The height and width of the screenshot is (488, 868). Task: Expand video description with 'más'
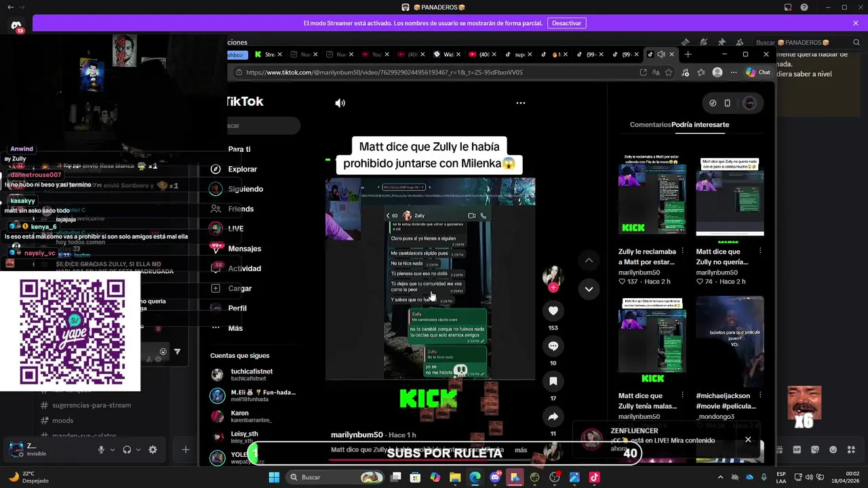[521, 450]
